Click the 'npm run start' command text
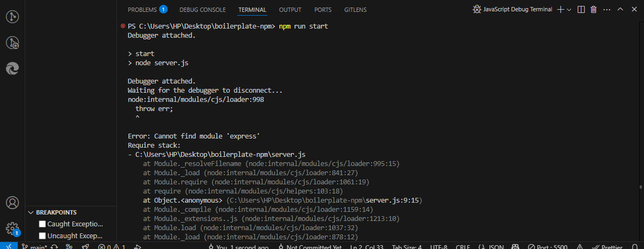Screen dimensions: 644x249 click(304, 26)
